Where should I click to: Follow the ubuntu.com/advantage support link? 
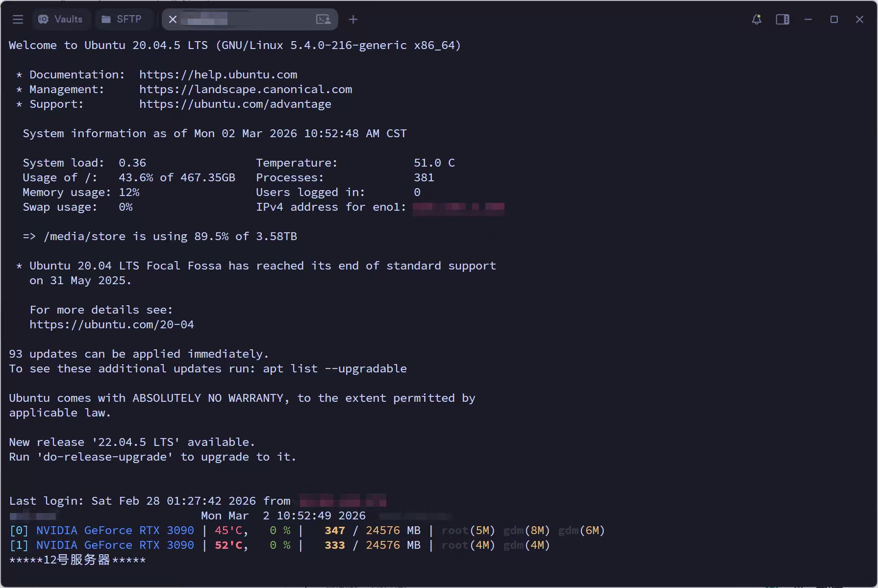click(235, 104)
